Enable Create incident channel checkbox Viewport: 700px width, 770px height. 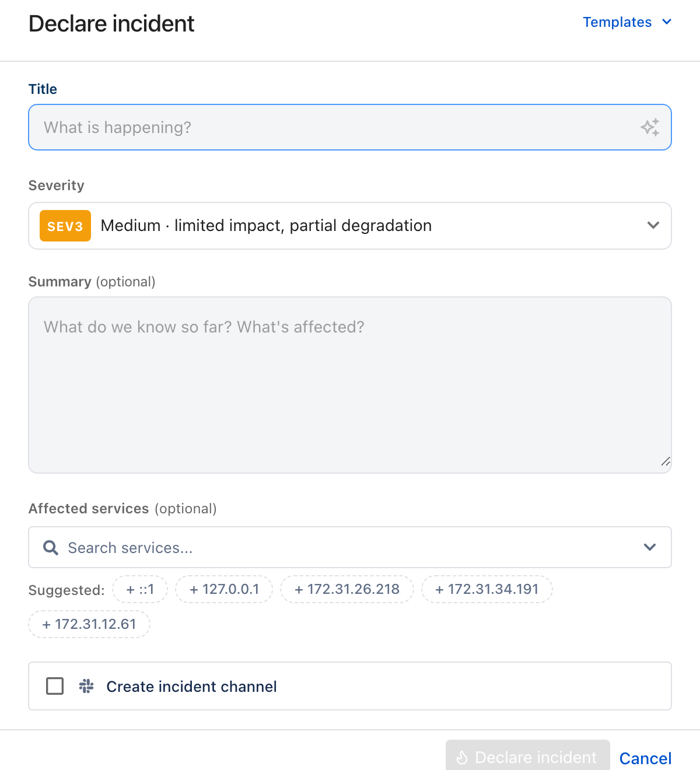pos(55,686)
